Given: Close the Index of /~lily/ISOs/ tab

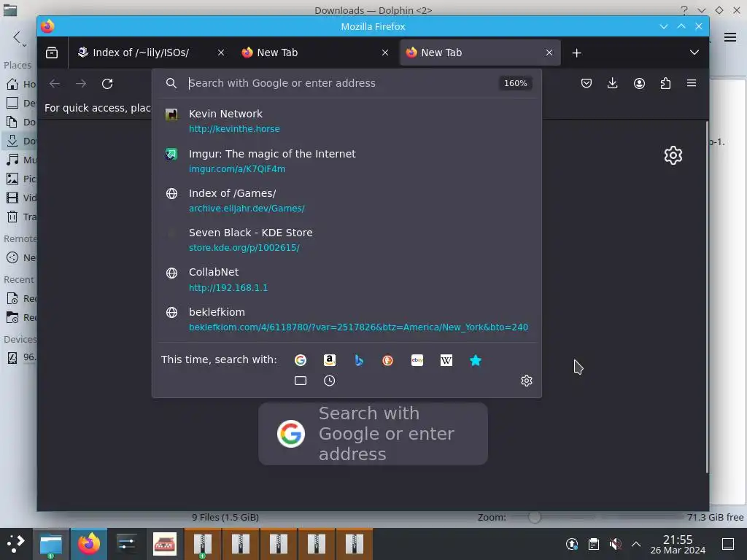Looking at the screenshot, I should [221, 52].
